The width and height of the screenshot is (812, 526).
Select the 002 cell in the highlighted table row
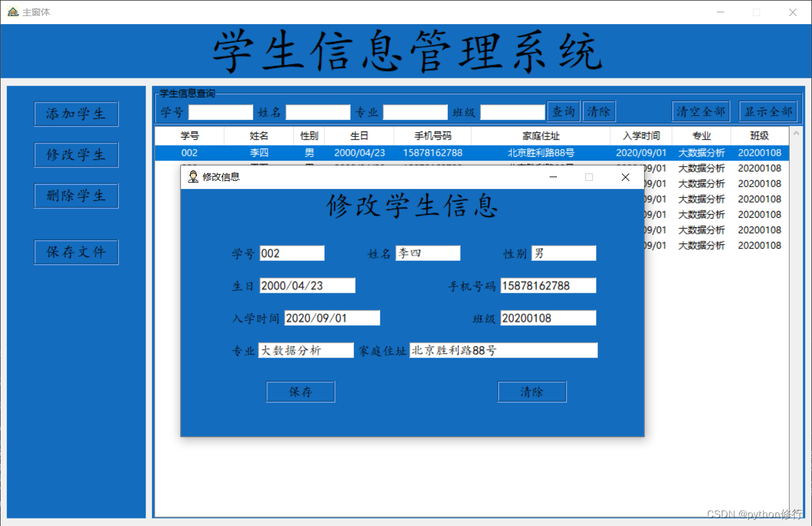(x=190, y=152)
